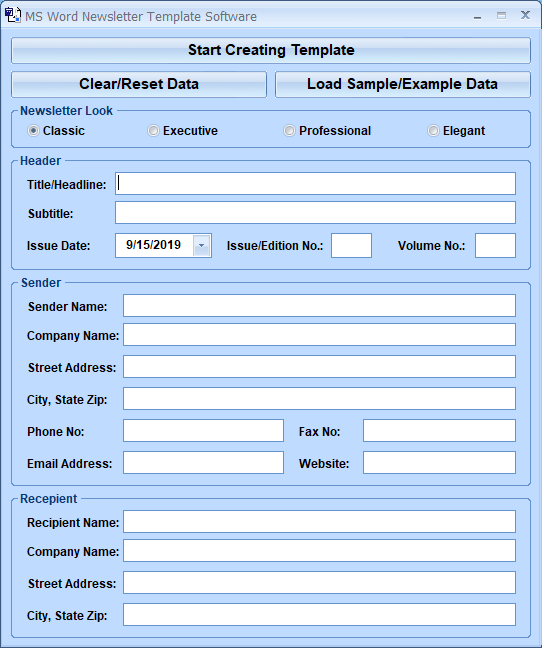542x648 pixels.
Task: Click into the Subtitle field
Action: [x=315, y=212]
